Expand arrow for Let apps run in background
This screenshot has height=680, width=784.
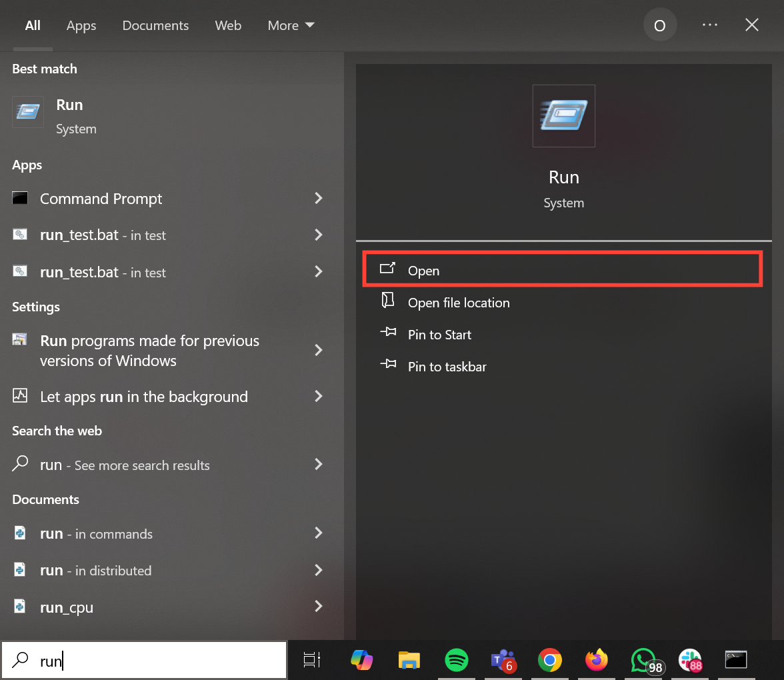pos(319,397)
